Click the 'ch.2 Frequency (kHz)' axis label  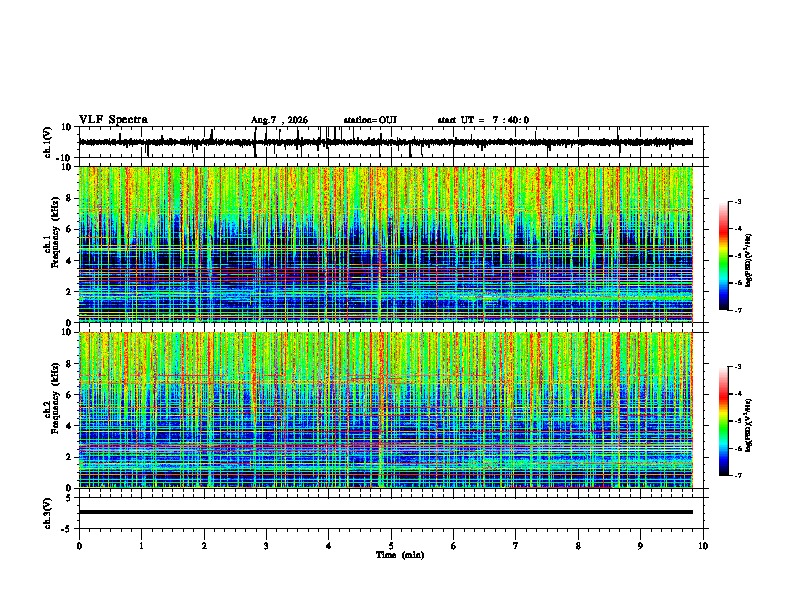point(52,399)
